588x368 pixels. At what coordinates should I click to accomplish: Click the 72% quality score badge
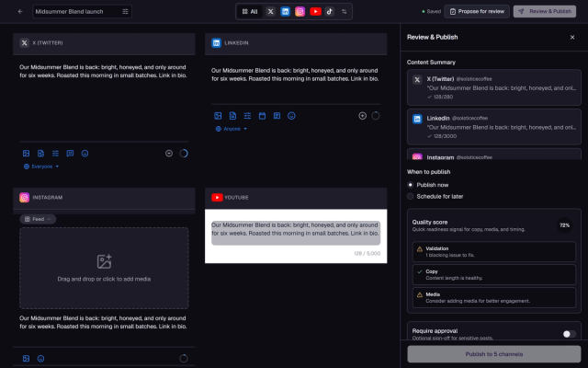[x=564, y=225]
